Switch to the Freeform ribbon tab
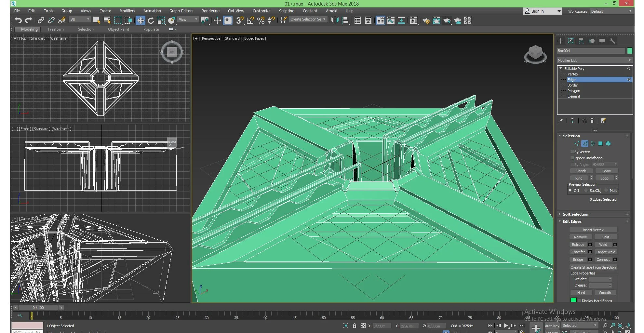Image resolution: width=644 pixels, height=333 pixels. 56,29
